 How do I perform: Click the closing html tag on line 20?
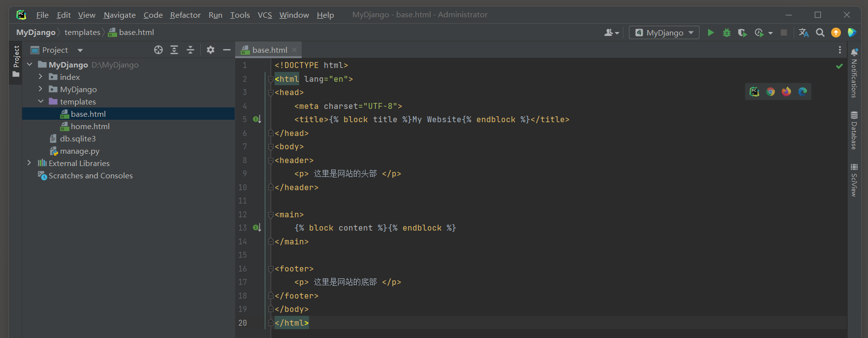click(292, 323)
